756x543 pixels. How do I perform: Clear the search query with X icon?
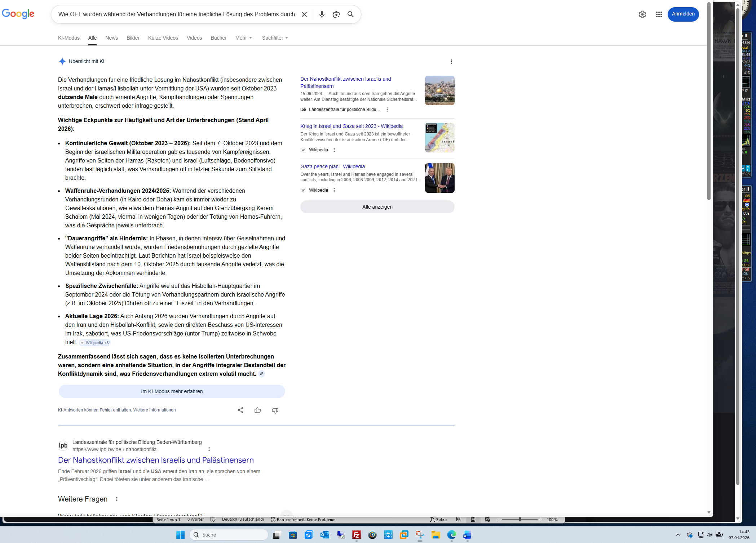coord(304,14)
